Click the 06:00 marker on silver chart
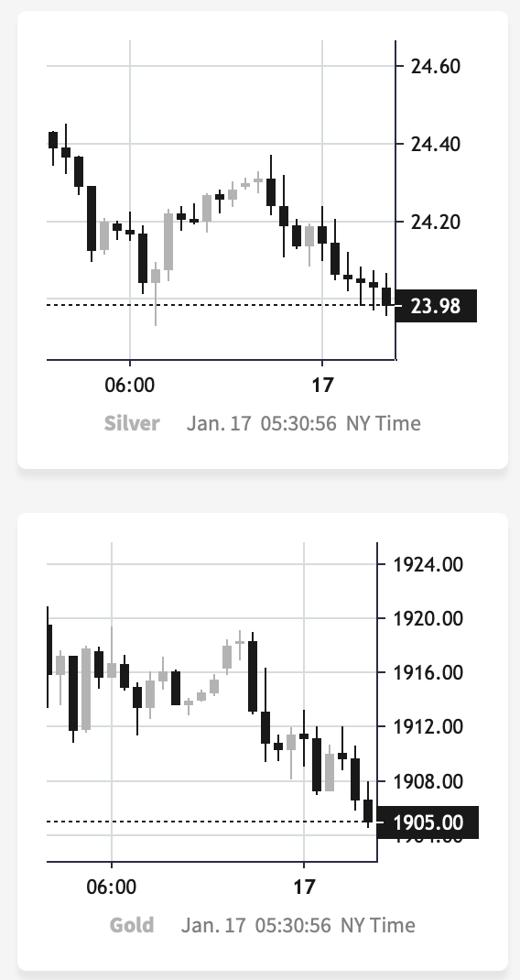 coord(129,385)
